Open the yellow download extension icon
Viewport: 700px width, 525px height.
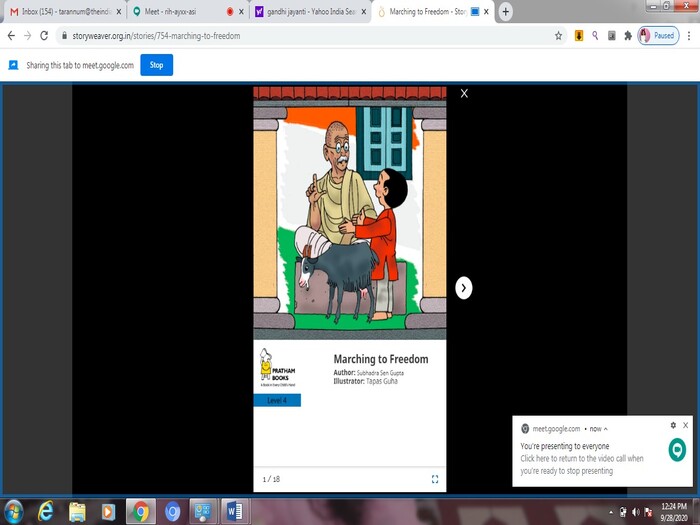coord(579,36)
